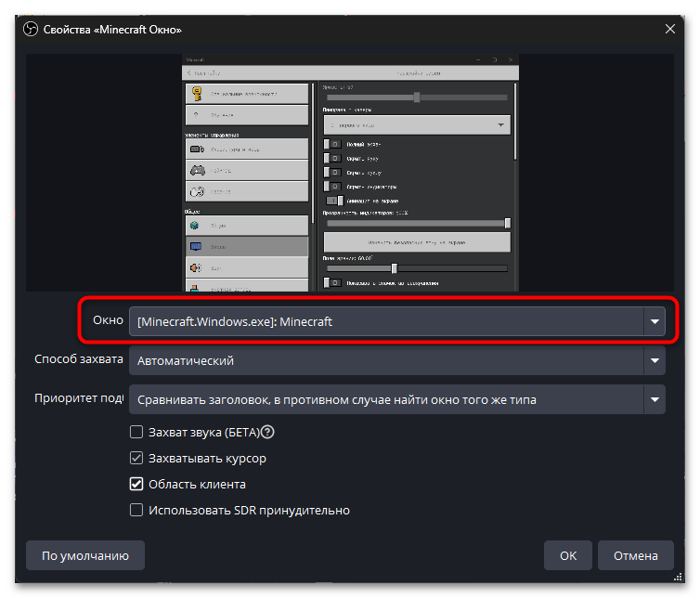Click gamepad controller icon in Minecraft preview
700x598 pixels.
coord(198,170)
